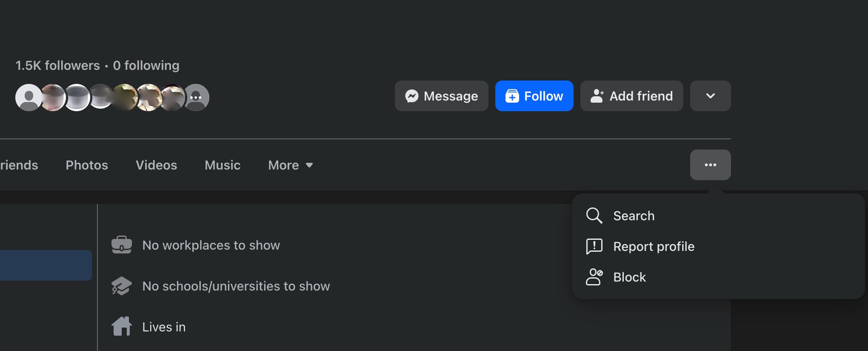The height and width of the screenshot is (351, 868).
Task: Click the graduation cap schools icon
Action: click(121, 286)
